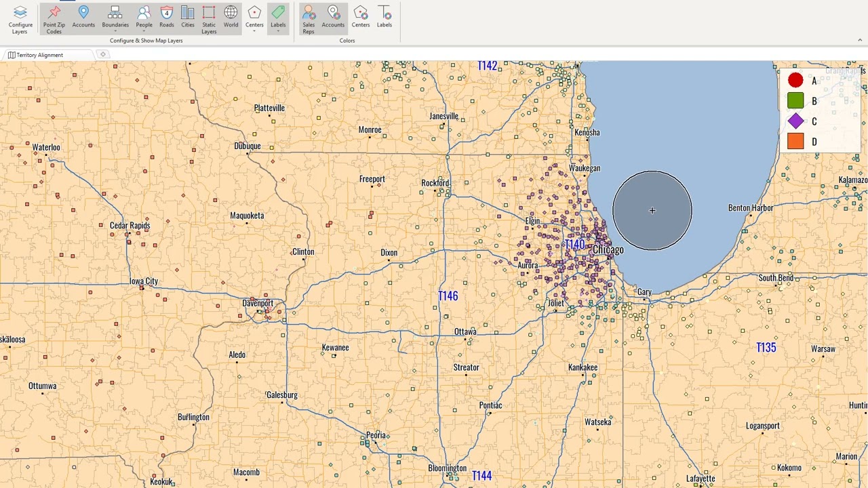The image size is (868, 488).
Task: Click the Gary city label
Action: 644,292
